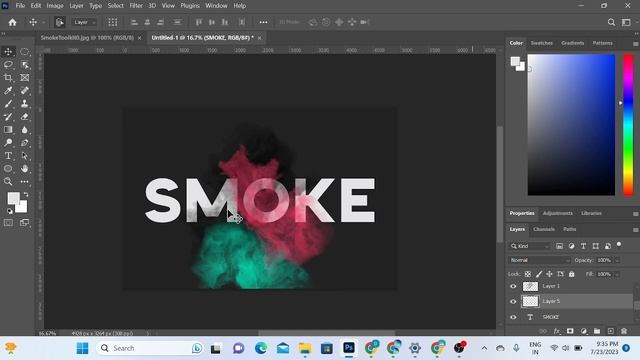Open the Edit Toolbar three-dot menu
The image size is (640, 360).
point(24,182)
